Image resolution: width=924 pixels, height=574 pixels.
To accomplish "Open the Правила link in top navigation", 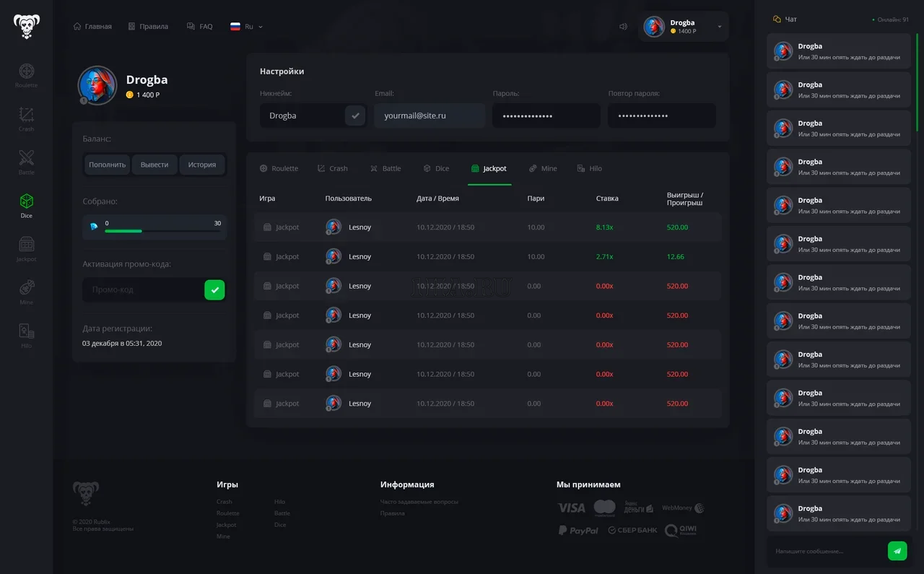I will pos(148,27).
